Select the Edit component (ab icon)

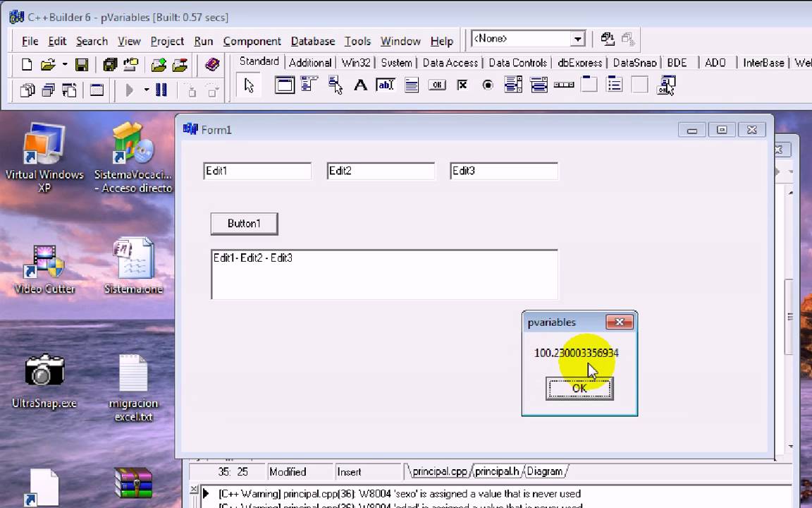tap(386, 85)
